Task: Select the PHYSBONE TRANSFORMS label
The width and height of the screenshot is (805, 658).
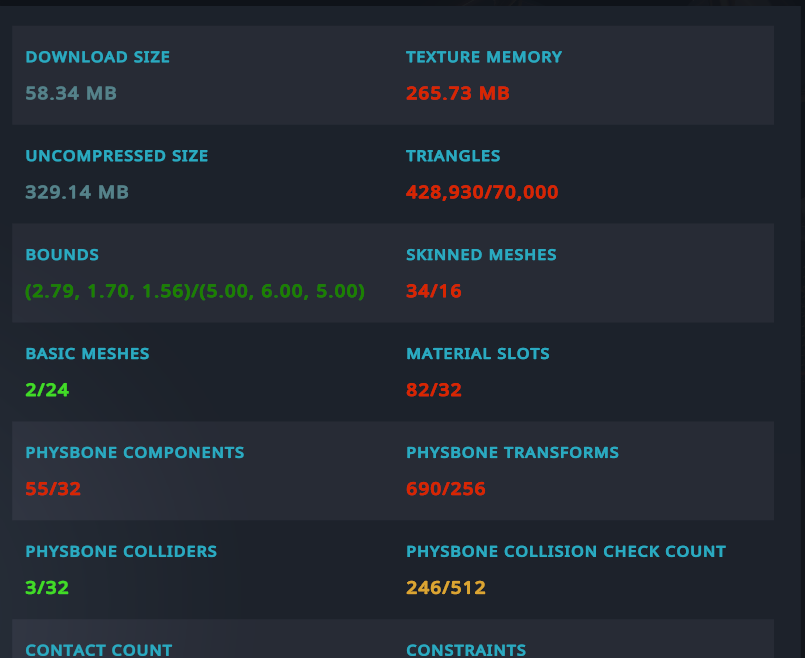Action: coord(512,453)
